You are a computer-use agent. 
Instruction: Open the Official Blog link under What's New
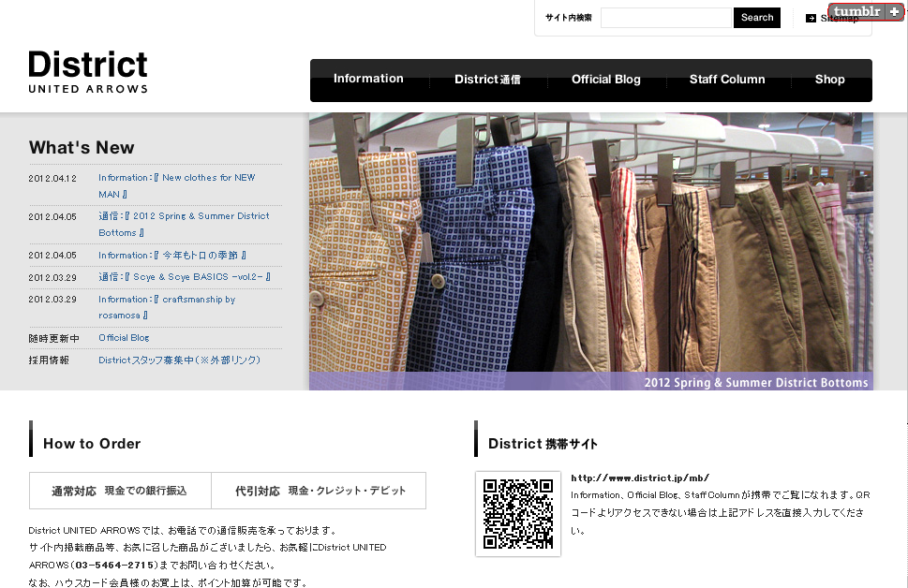124,338
